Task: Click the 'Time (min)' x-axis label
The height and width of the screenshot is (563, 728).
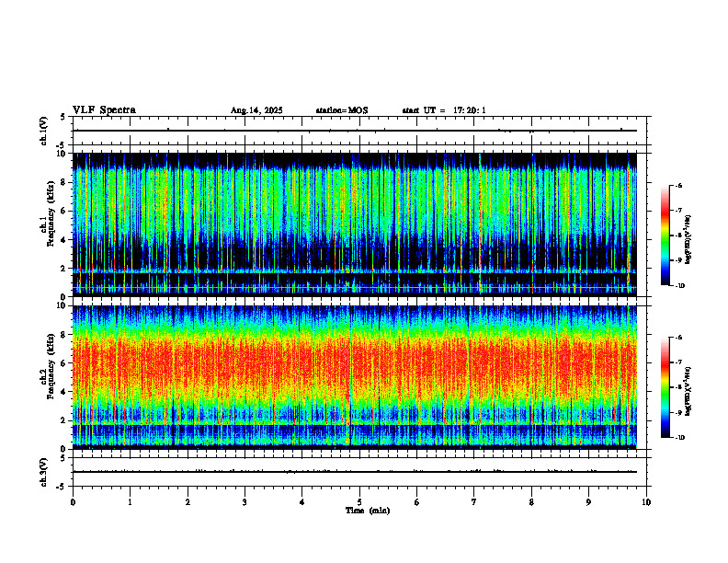Action: click(368, 511)
